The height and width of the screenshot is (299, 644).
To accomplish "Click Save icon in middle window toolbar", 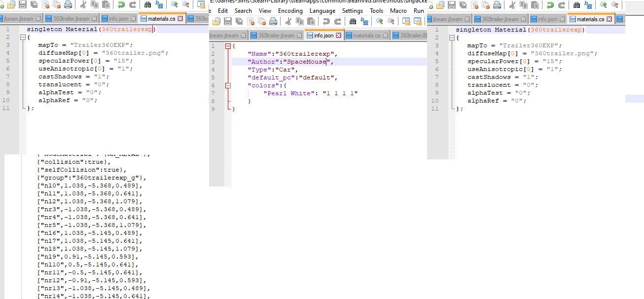I will click(x=227, y=21).
